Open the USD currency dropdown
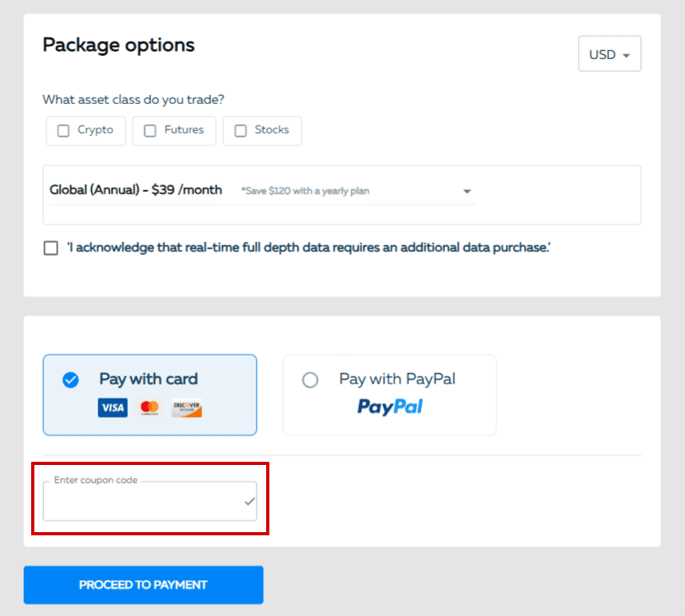The width and height of the screenshot is (685, 616). click(609, 54)
